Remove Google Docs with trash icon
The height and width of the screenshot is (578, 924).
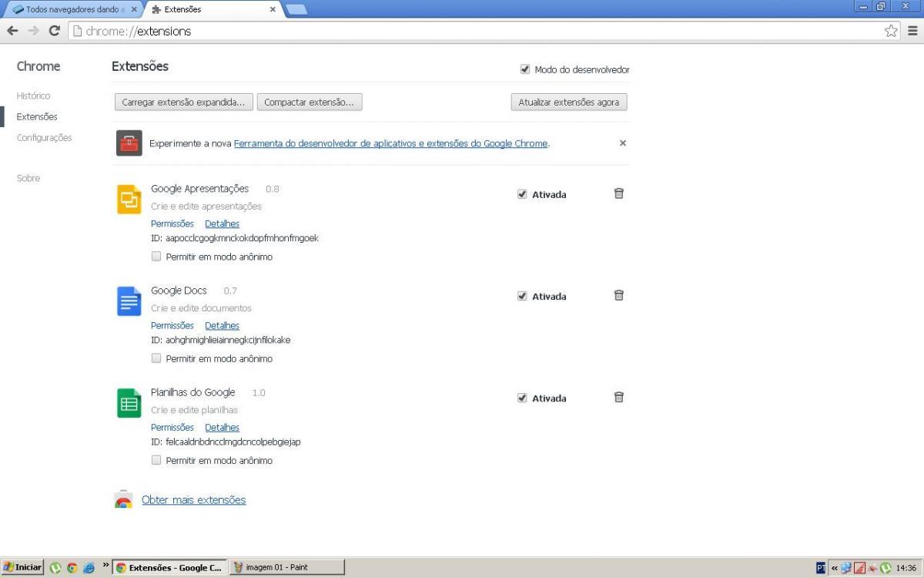pos(618,295)
